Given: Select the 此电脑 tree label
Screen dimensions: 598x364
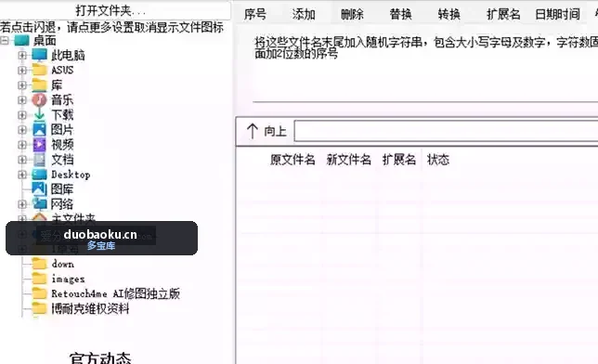Looking at the screenshot, I should tap(68, 56).
